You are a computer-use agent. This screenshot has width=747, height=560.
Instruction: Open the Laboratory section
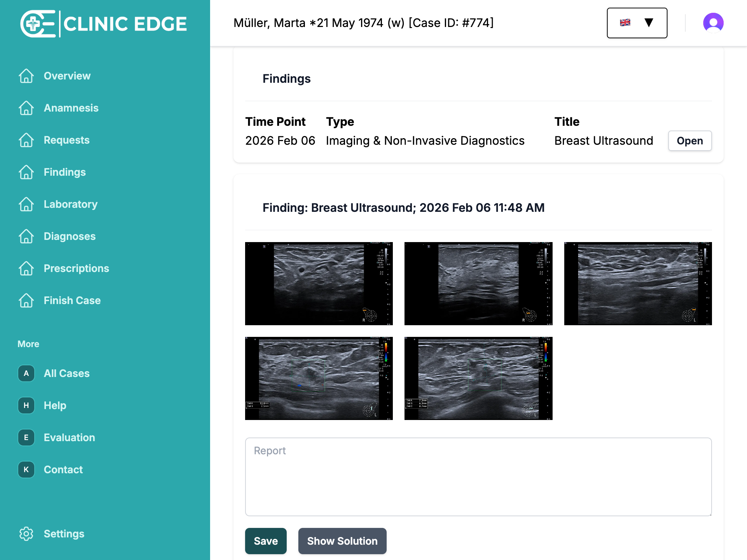click(26, 204)
